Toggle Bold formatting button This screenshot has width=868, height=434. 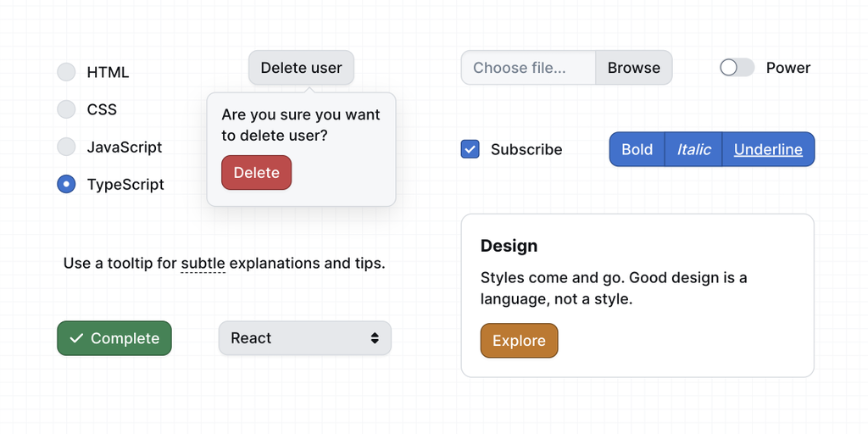[637, 149]
